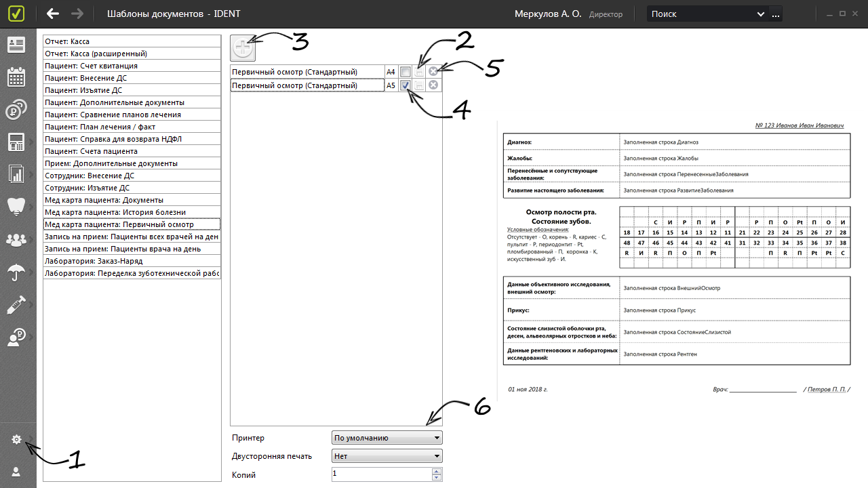The height and width of the screenshot is (488, 868).
Task: Select 'Пациент: Справка для возврата НДФЛ'
Action: click(x=132, y=139)
